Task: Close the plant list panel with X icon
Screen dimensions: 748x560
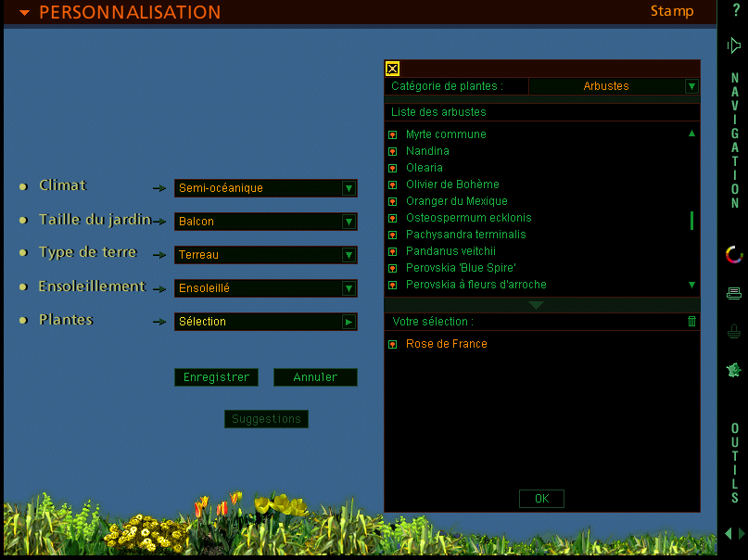Action: (393, 69)
